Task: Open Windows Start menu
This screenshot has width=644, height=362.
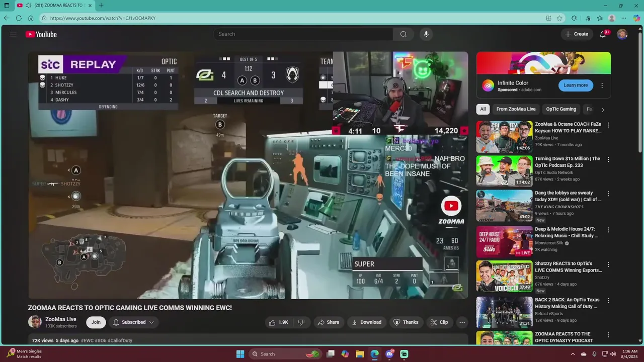Action: click(x=240, y=354)
